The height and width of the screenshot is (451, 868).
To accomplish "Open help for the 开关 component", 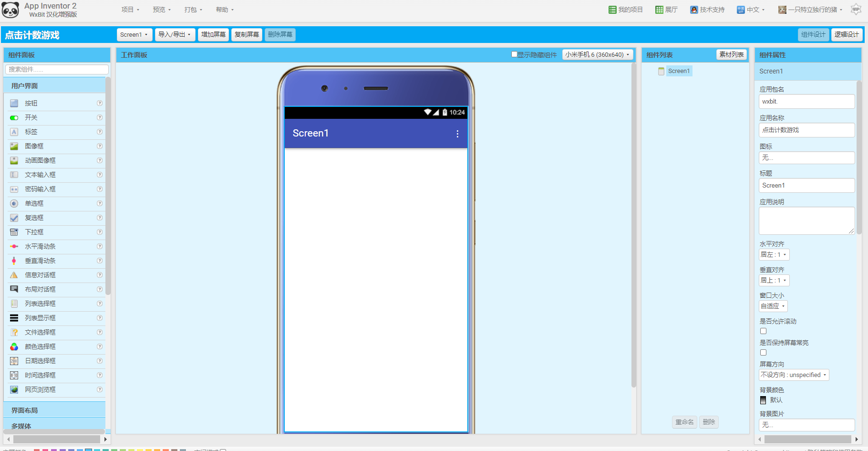I will (x=100, y=117).
